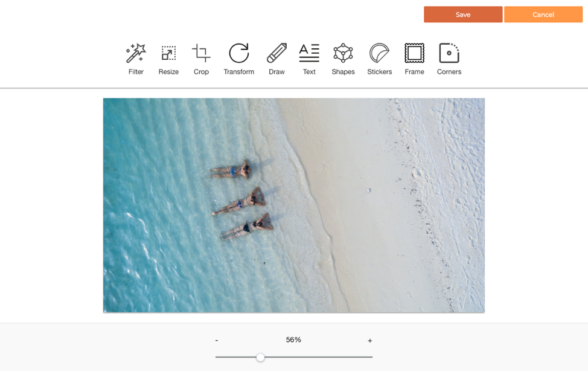The width and height of the screenshot is (588, 371).
Task: Click the zoom slider track right of the handle
Action: pyautogui.click(x=320, y=357)
